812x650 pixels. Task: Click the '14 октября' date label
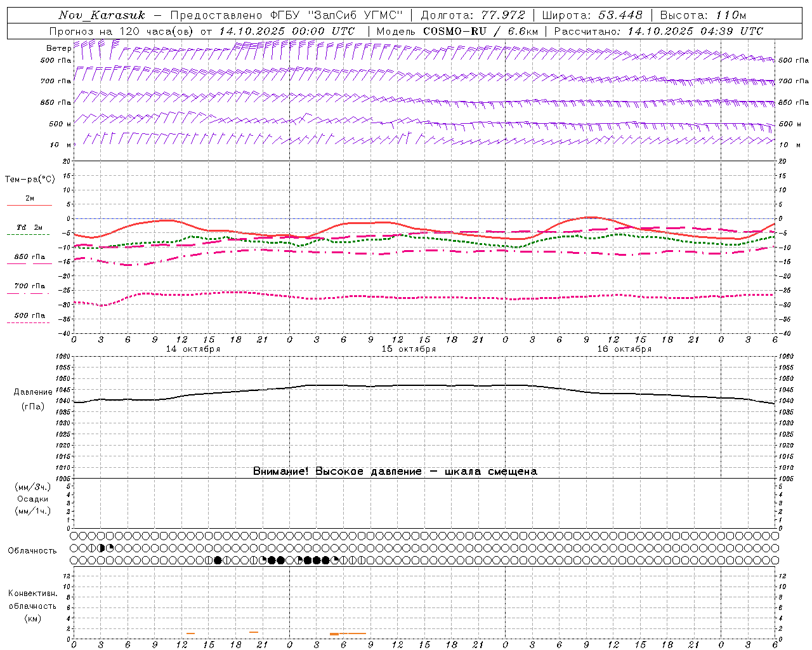pyautogui.click(x=193, y=349)
